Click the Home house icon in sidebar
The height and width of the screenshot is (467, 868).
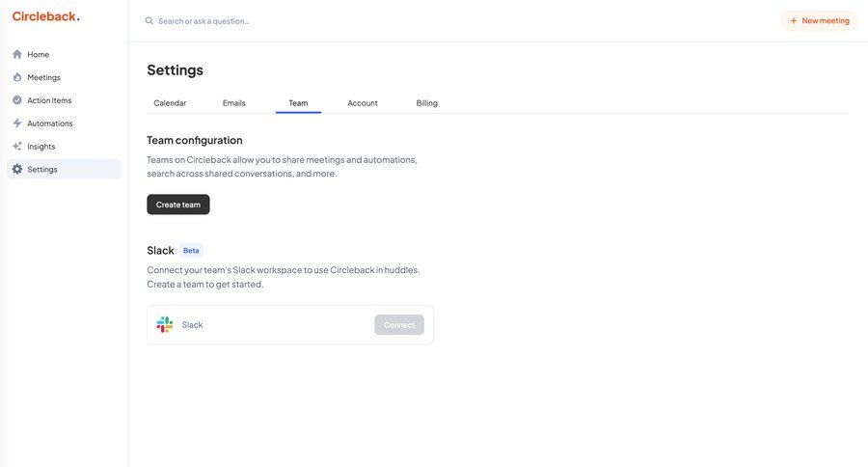pyautogui.click(x=16, y=54)
